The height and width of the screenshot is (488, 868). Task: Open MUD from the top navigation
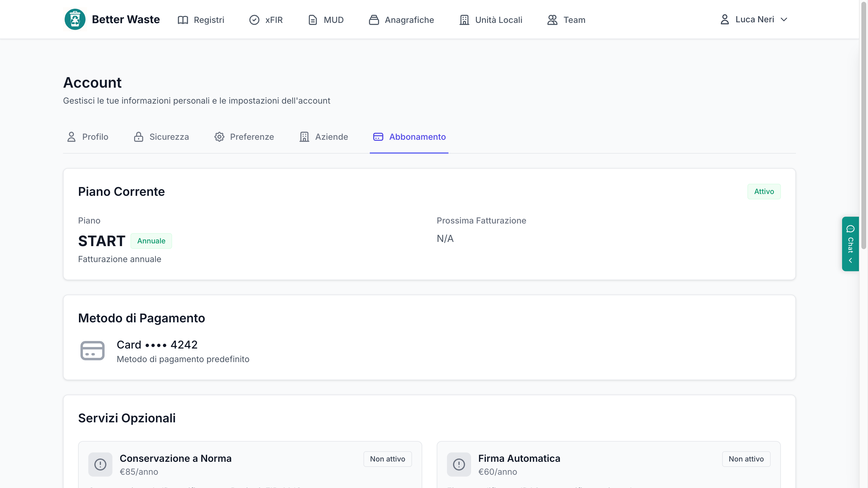pyautogui.click(x=326, y=20)
